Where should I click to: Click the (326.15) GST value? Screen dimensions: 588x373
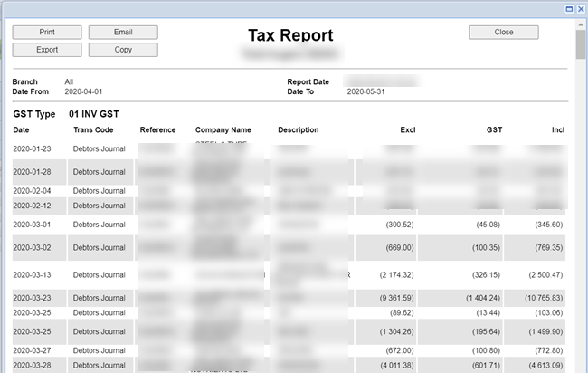(x=485, y=274)
